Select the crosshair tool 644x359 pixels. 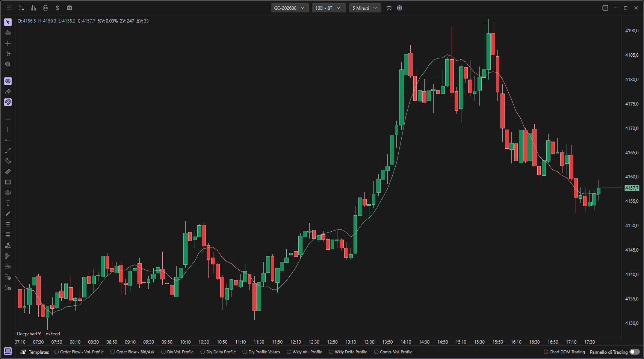point(8,43)
